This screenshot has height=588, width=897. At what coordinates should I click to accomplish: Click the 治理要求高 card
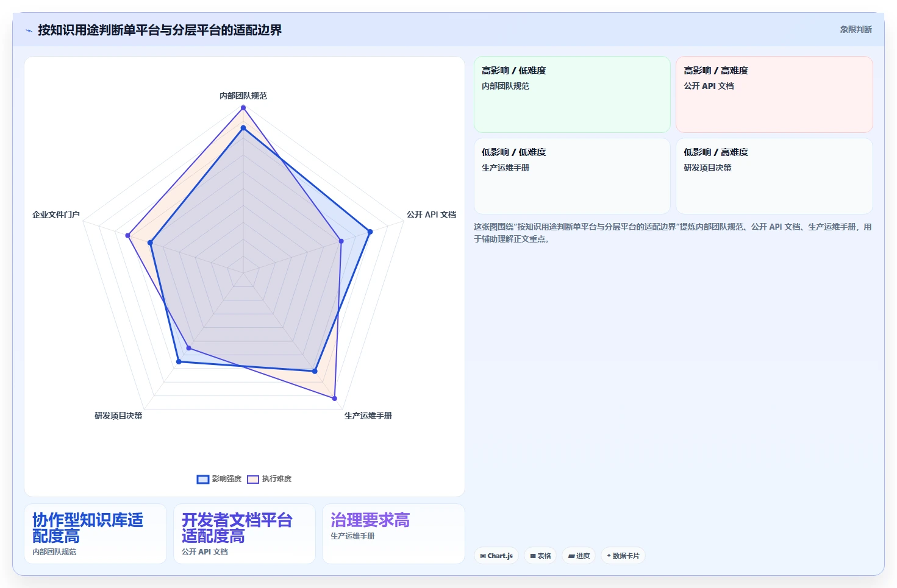pyautogui.click(x=393, y=534)
